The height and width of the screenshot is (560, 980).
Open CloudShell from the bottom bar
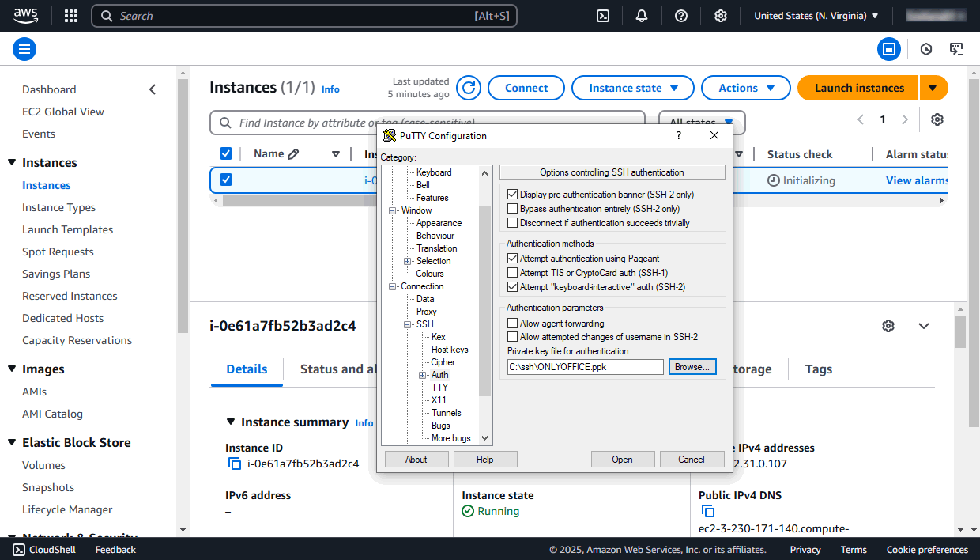point(43,549)
